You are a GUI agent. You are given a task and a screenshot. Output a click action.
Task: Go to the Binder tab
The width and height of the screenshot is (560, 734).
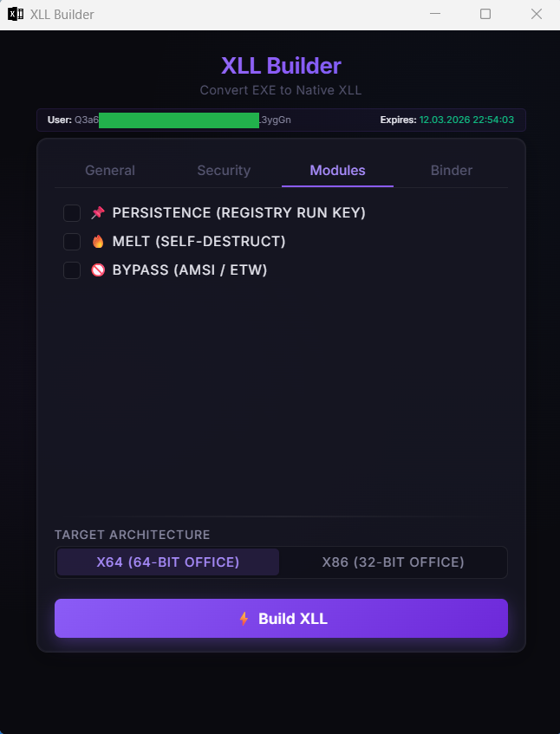(x=452, y=171)
